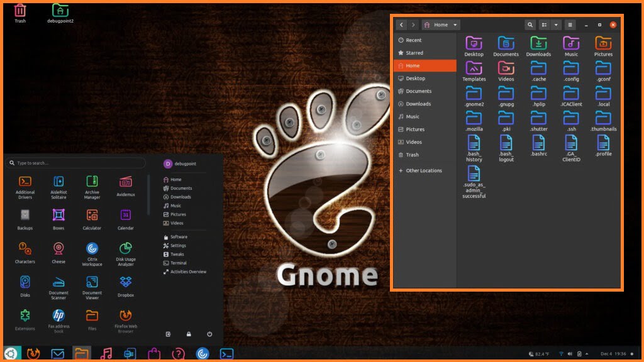Open the Backups application
The width and height of the screenshot is (644, 362).
pos(25,219)
